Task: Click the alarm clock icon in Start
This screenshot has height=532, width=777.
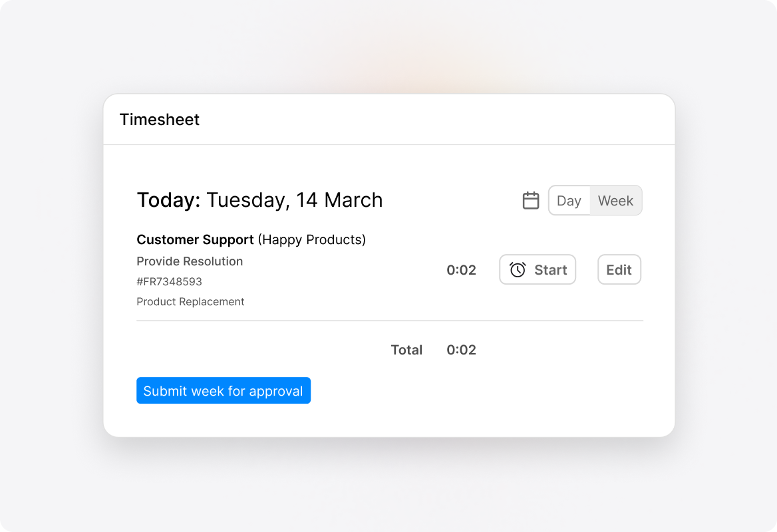Action: coord(518,269)
